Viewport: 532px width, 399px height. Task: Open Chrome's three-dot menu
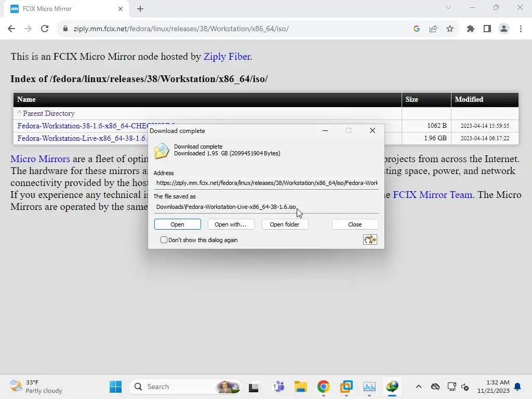521,29
